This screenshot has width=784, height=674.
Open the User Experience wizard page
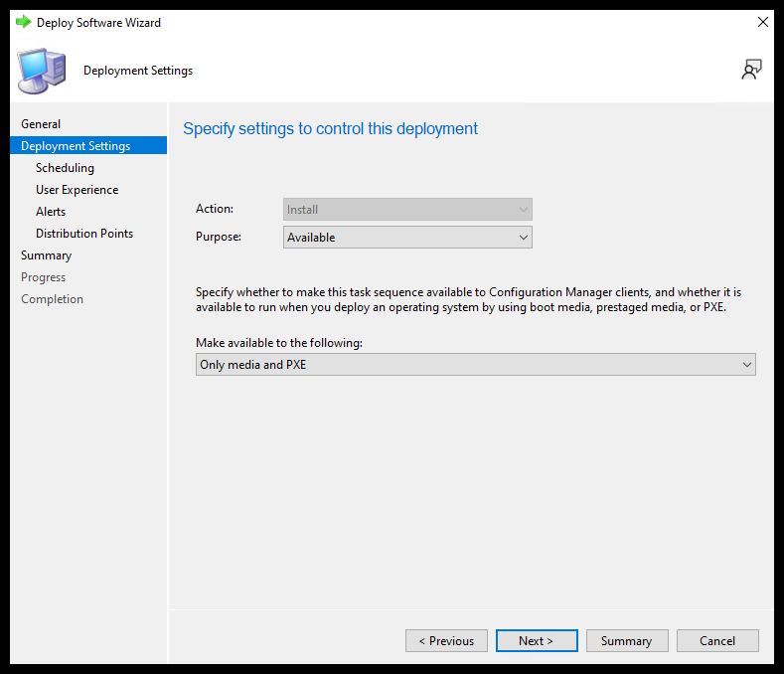click(77, 190)
